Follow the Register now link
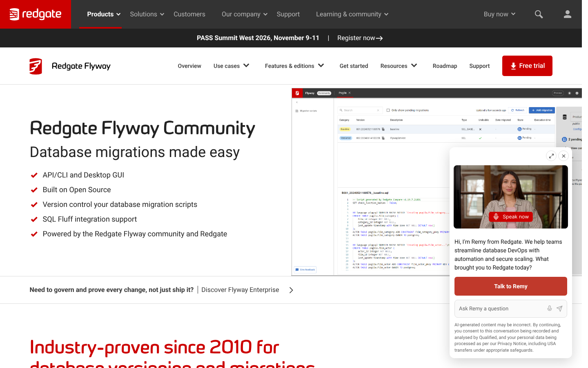The image size is (588, 368). coord(360,38)
